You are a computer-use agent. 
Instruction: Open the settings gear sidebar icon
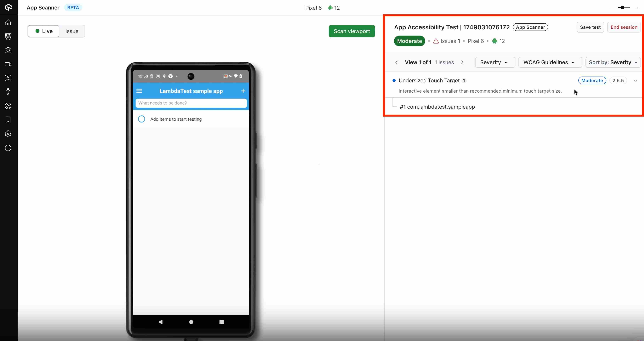coord(8,134)
